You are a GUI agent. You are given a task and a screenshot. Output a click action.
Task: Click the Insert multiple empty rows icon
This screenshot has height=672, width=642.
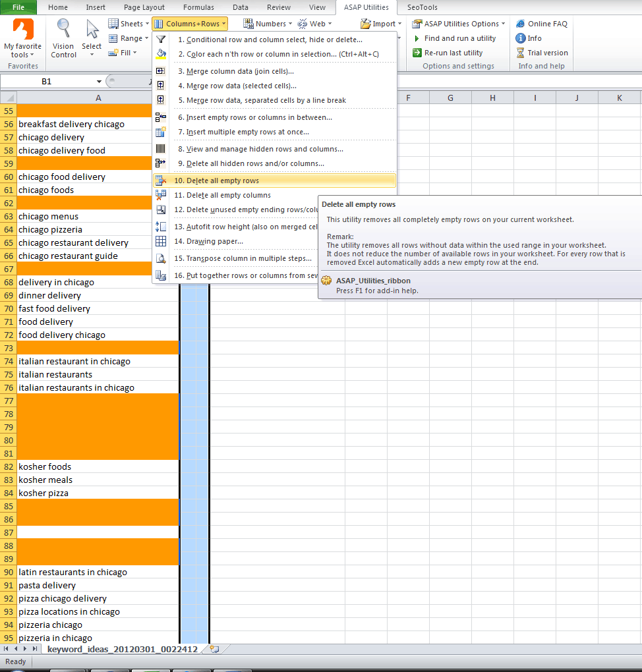pos(161,132)
